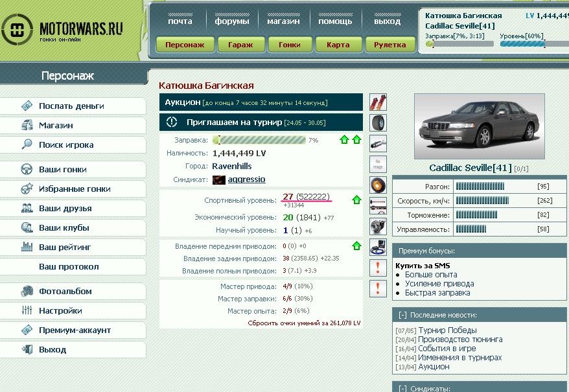
Task: Open Приглашаем на турнир banner
Action: (261, 122)
